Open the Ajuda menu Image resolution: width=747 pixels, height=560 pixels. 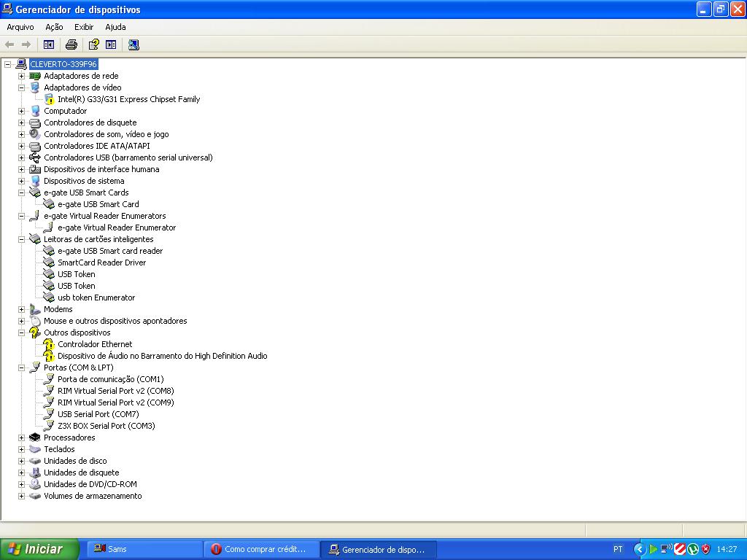pyautogui.click(x=115, y=27)
